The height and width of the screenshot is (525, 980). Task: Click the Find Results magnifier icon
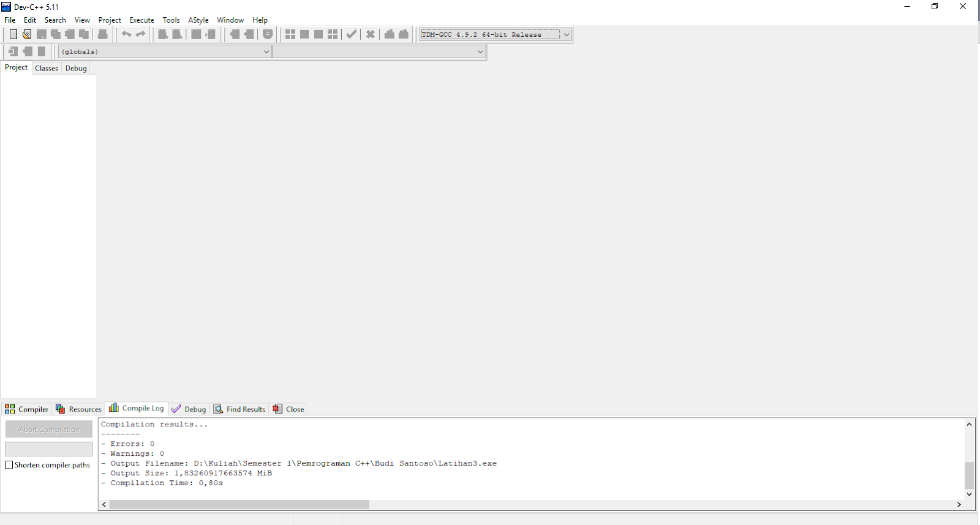click(x=218, y=409)
